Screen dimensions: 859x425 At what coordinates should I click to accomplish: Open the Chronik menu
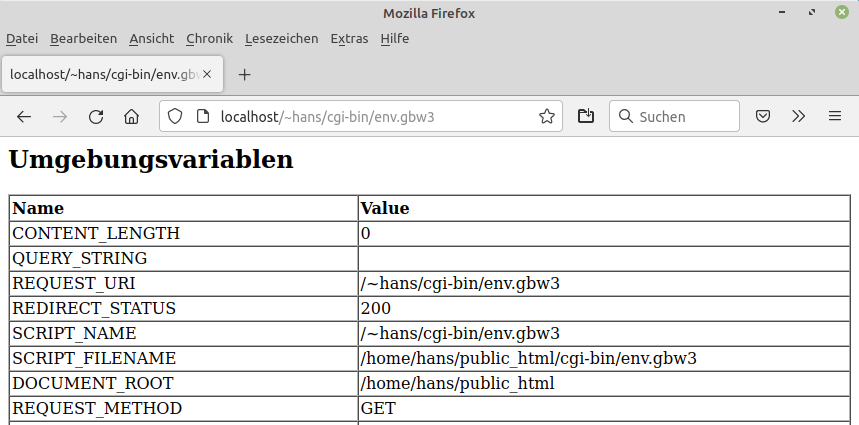click(x=209, y=39)
